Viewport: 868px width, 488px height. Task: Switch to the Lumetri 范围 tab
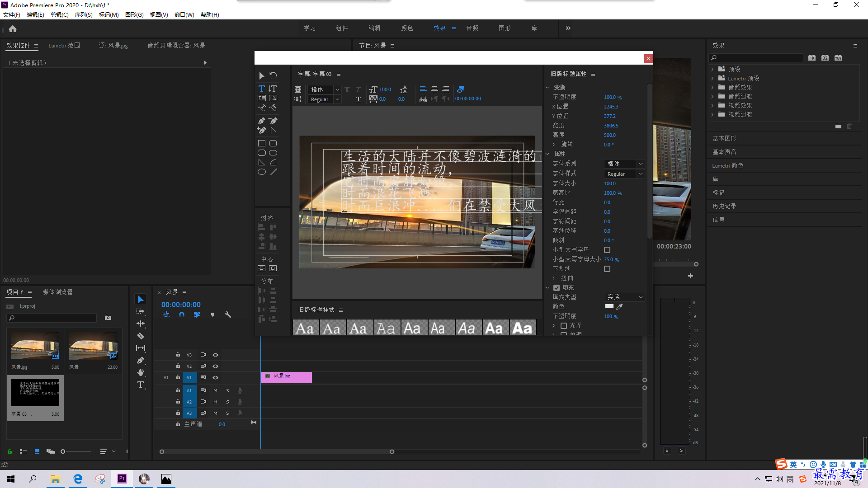tap(64, 46)
